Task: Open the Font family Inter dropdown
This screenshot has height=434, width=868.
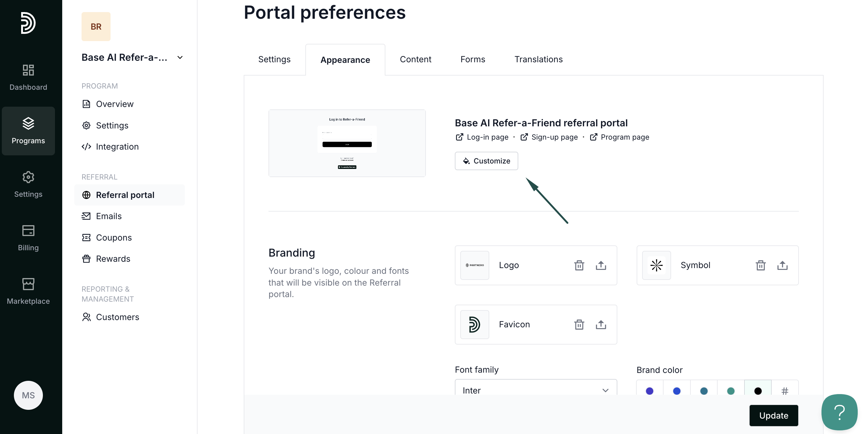Action: (x=535, y=390)
